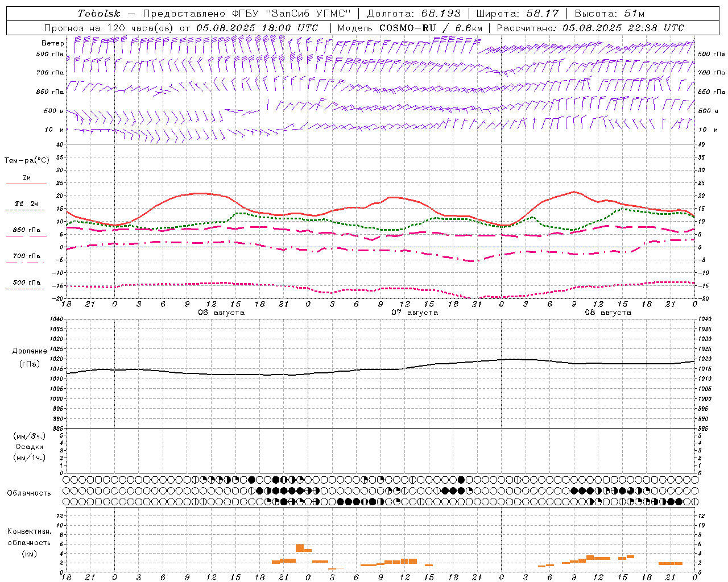Select the provider text ФГБУ "ЗапСиб УГМС"
The height and width of the screenshot is (582, 728).
pyautogui.click(x=292, y=14)
